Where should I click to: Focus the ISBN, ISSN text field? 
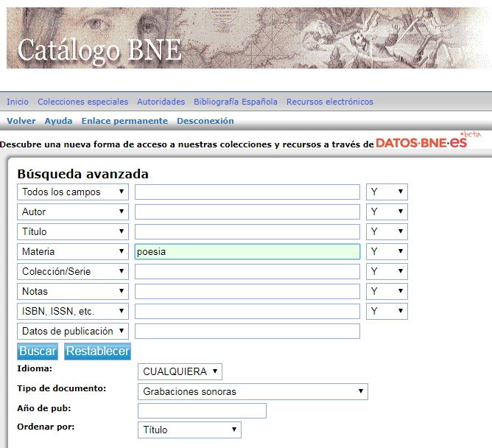point(247,311)
